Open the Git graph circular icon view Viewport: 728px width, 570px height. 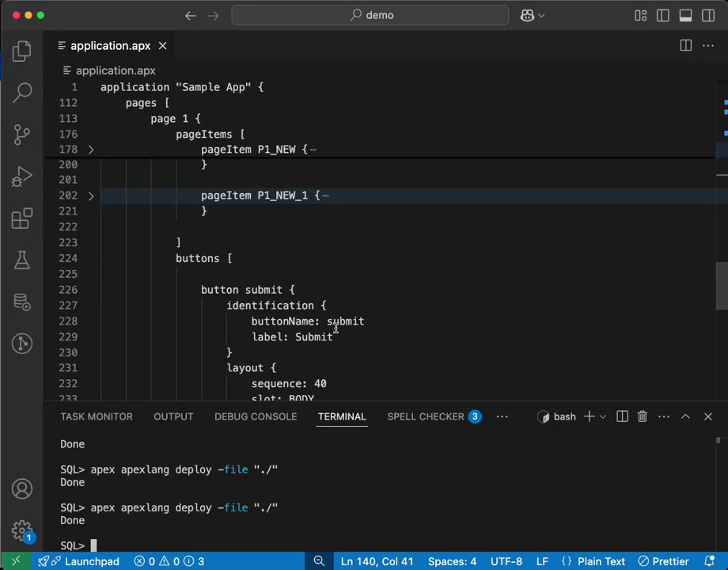click(22, 344)
